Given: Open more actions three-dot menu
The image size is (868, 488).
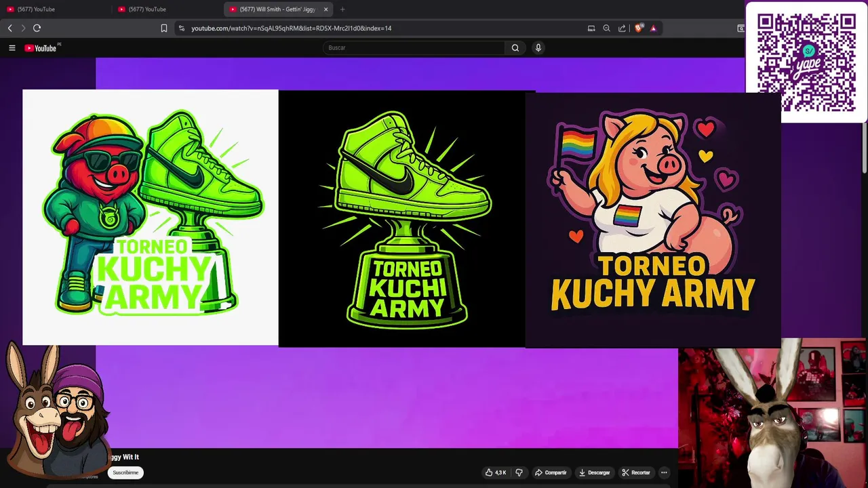Looking at the screenshot, I should 664,472.
